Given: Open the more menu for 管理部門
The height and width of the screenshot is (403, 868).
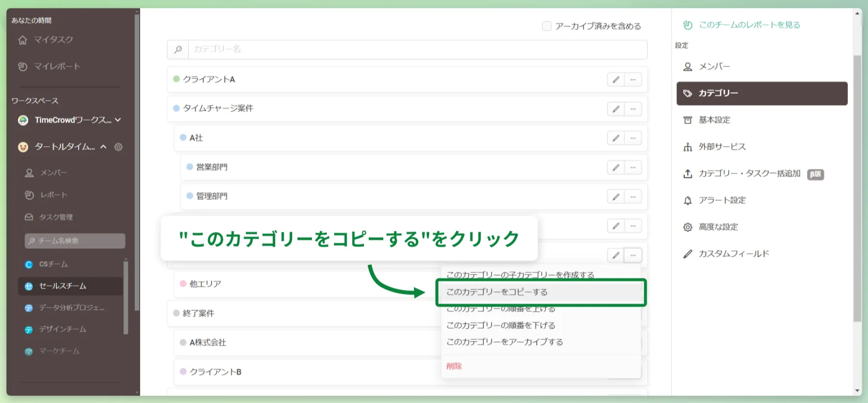Looking at the screenshot, I should point(633,197).
